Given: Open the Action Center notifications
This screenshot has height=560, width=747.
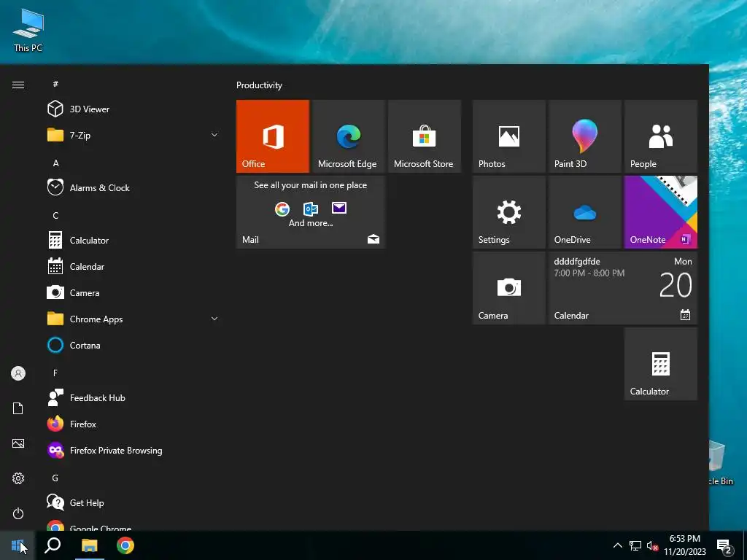Looking at the screenshot, I should (x=724, y=546).
